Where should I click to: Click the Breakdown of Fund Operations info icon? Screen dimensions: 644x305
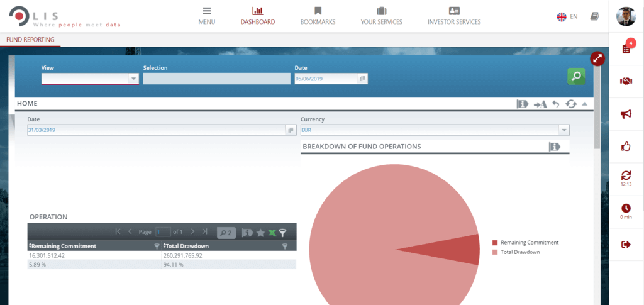tap(555, 147)
